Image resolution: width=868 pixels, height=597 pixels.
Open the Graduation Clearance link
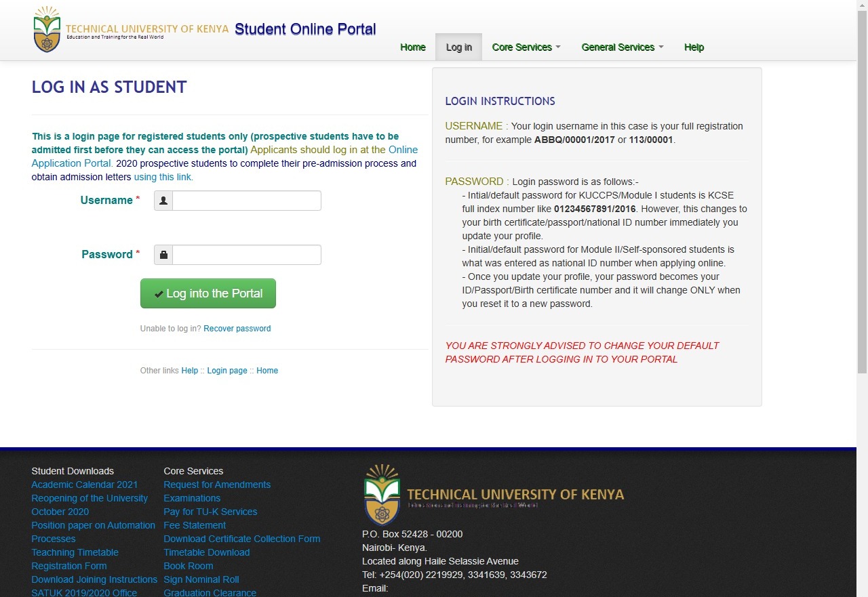210,593
